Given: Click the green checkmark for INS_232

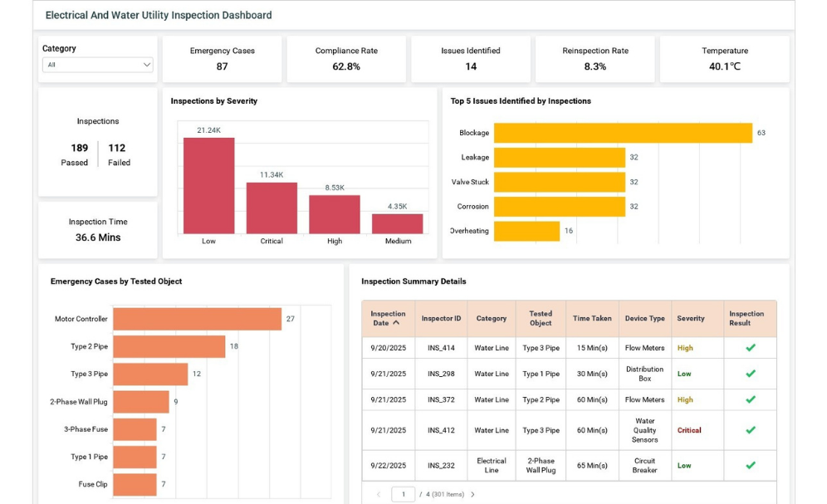Looking at the screenshot, I should click(x=750, y=466).
